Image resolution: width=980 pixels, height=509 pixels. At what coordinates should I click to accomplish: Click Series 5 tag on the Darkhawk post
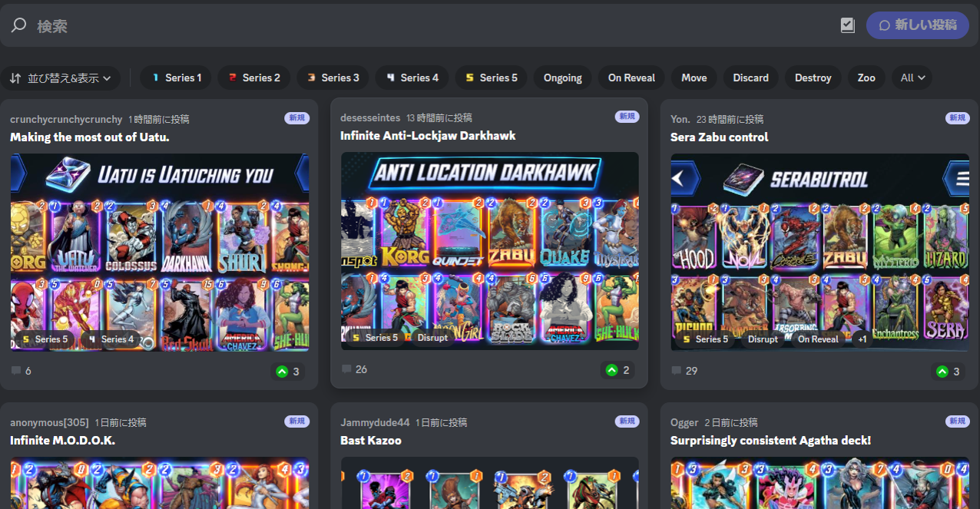(x=375, y=338)
